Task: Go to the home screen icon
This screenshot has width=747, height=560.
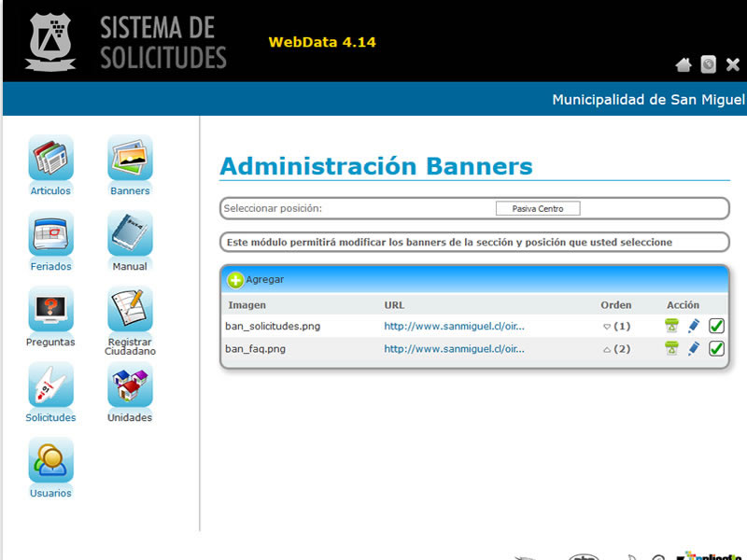Action: [x=684, y=64]
